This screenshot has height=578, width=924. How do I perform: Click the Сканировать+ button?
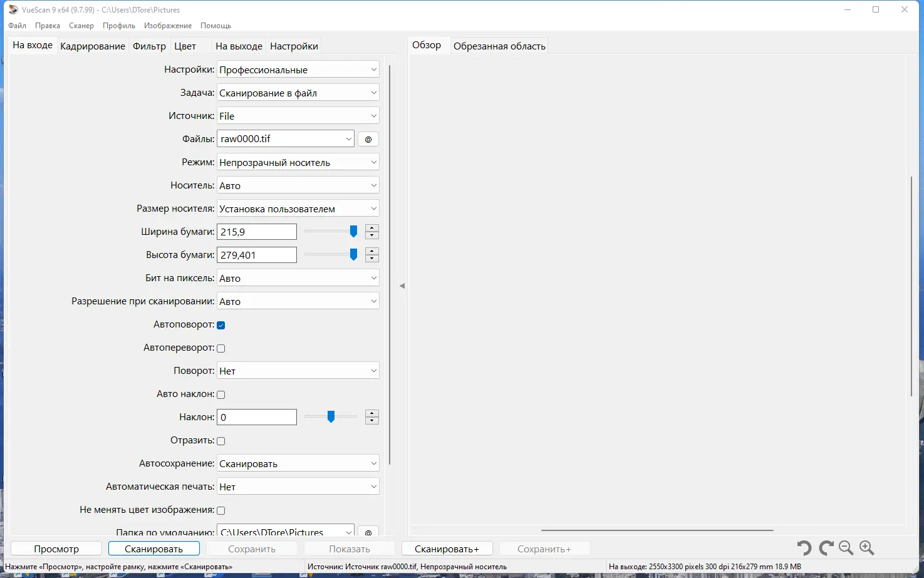tap(447, 549)
